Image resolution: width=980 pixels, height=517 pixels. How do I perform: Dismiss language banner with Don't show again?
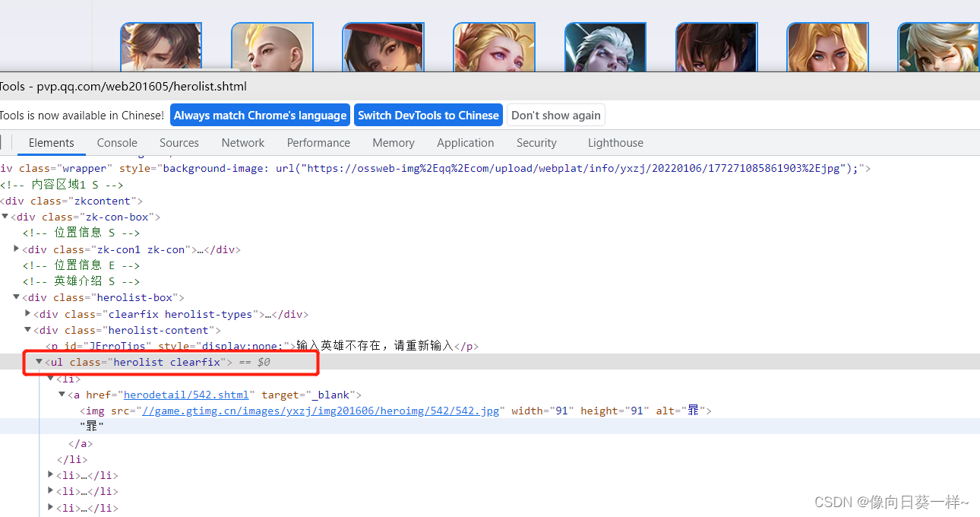555,115
